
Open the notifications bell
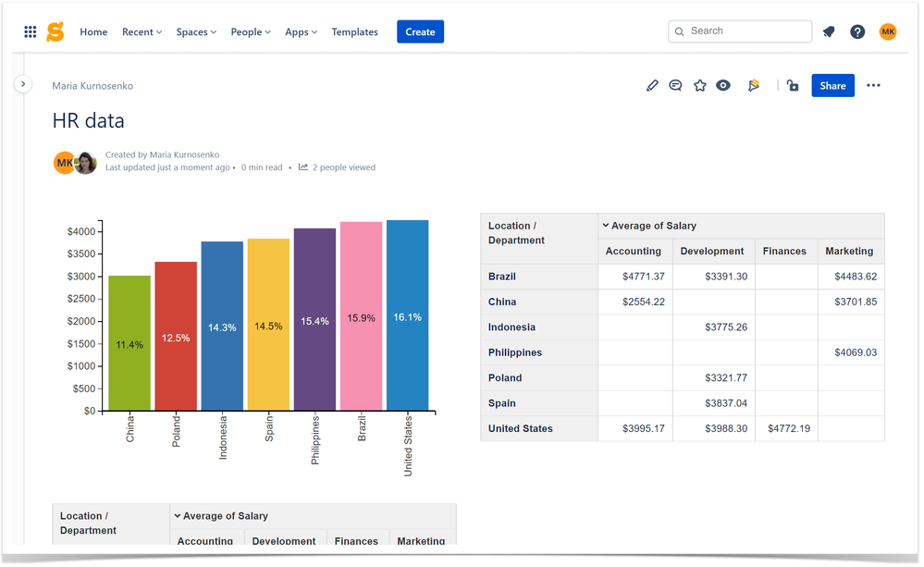tap(828, 31)
